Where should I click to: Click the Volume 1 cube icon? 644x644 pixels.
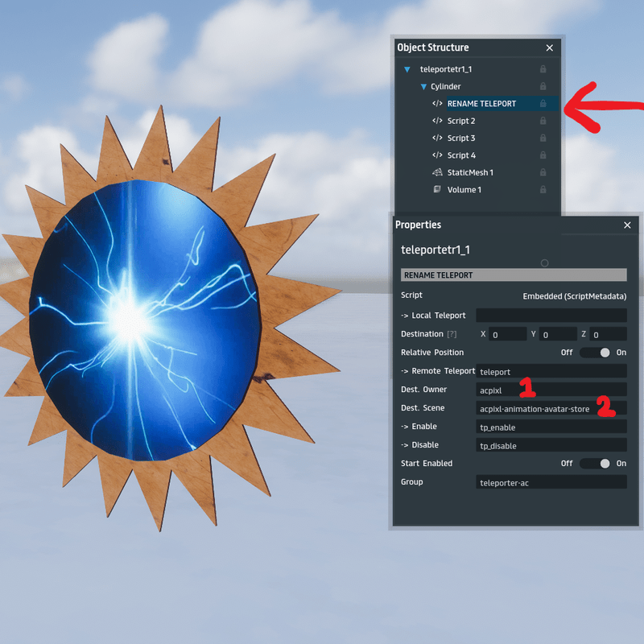(437, 190)
